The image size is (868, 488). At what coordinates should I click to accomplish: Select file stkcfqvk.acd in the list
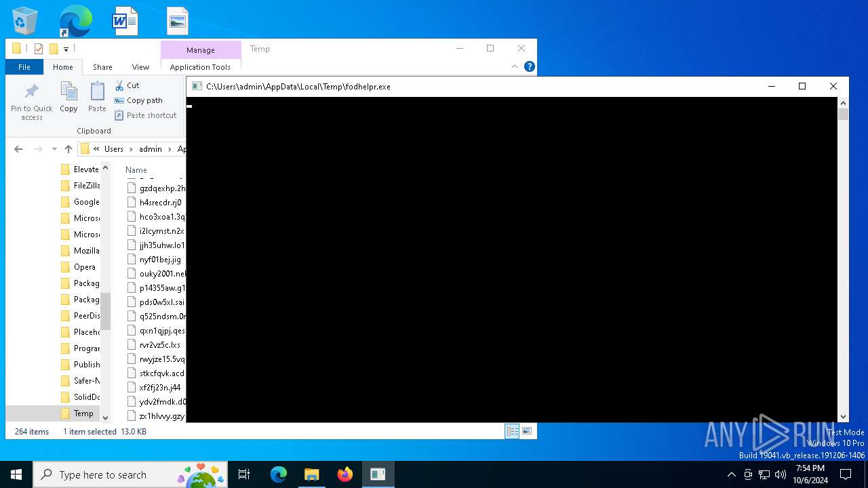coord(161,373)
